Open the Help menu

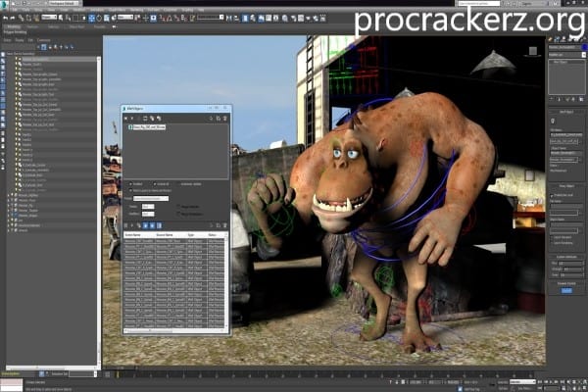point(201,10)
